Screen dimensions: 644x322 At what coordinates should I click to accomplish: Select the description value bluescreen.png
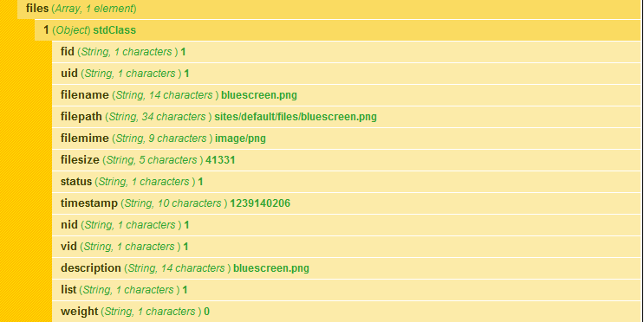[x=271, y=268]
